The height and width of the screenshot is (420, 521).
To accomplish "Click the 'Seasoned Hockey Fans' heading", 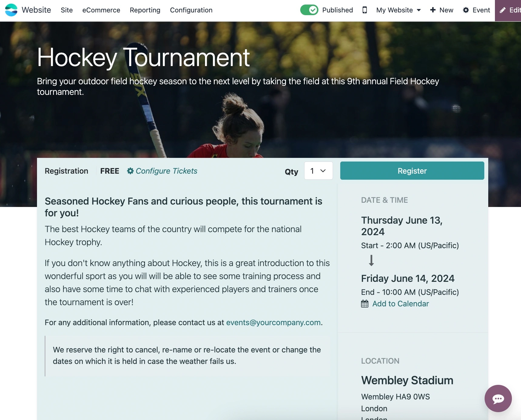I will (183, 207).
